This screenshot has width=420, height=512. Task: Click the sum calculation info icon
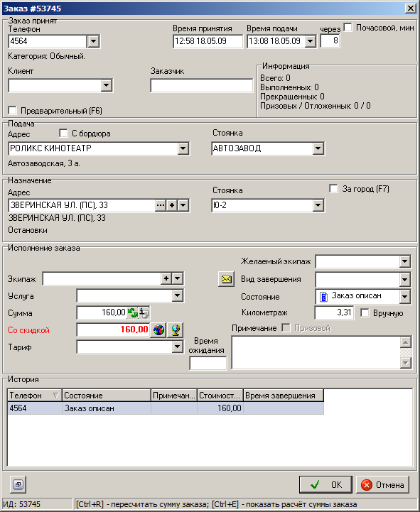click(144, 313)
